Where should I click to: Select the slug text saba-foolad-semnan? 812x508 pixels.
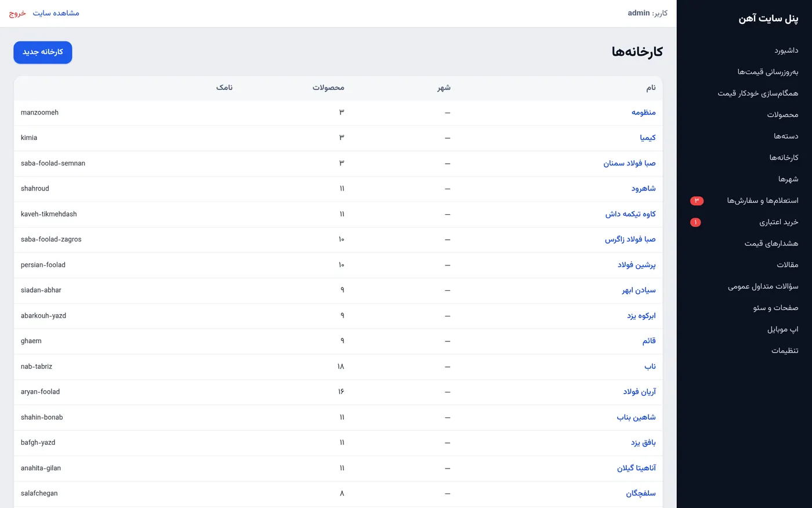click(53, 164)
